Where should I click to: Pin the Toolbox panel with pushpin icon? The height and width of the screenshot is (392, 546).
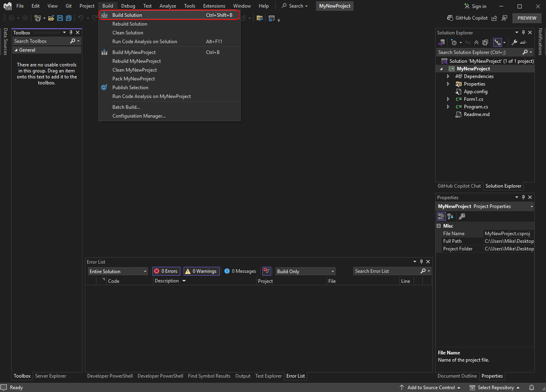tap(71, 33)
